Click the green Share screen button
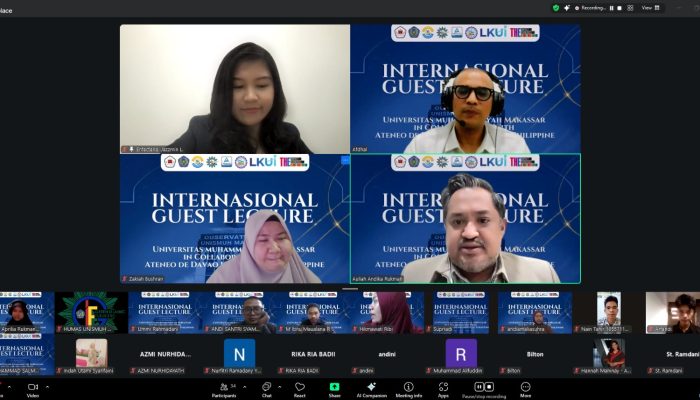 [x=334, y=389]
